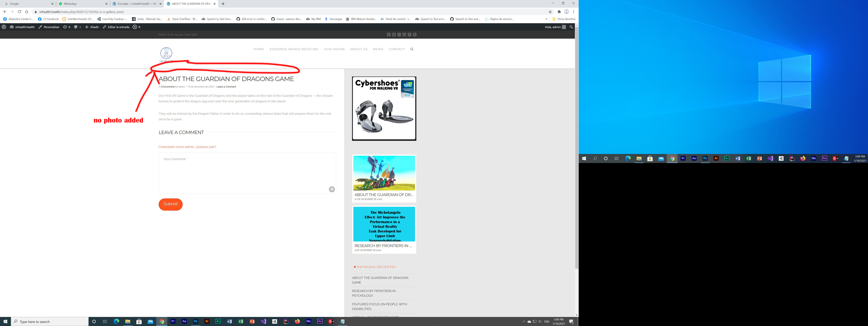Image resolution: width=868 pixels, height=326 pixels.
Task: Click the circled X item in the admin bar
Action: [137, 27]
